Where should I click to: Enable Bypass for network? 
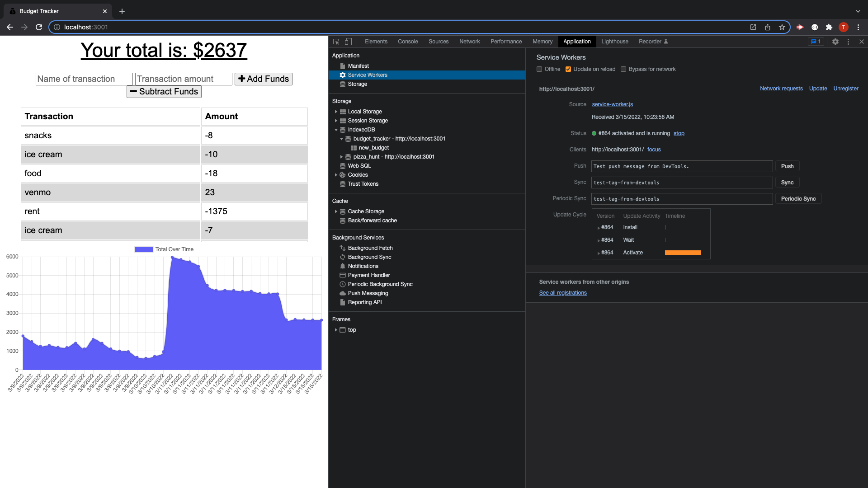point(623,69)
